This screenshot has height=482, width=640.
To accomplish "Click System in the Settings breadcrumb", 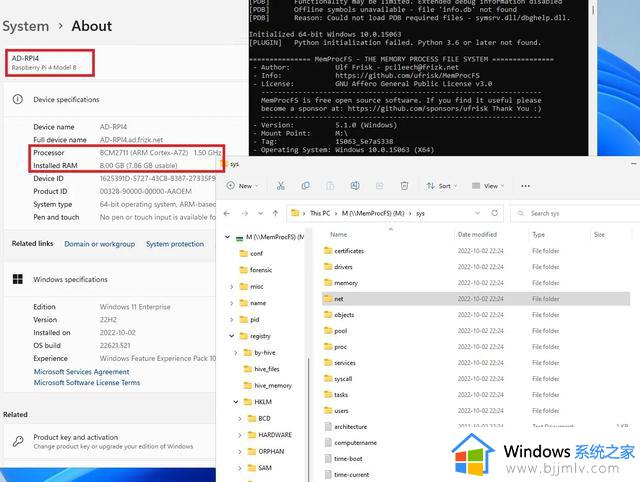I will [x=25, y=26].
